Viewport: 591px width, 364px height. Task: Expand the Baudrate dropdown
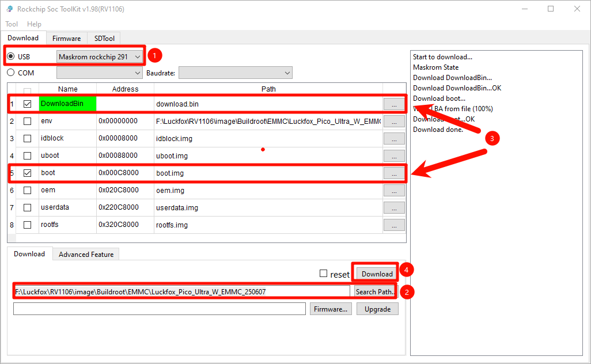coord(235,73)
